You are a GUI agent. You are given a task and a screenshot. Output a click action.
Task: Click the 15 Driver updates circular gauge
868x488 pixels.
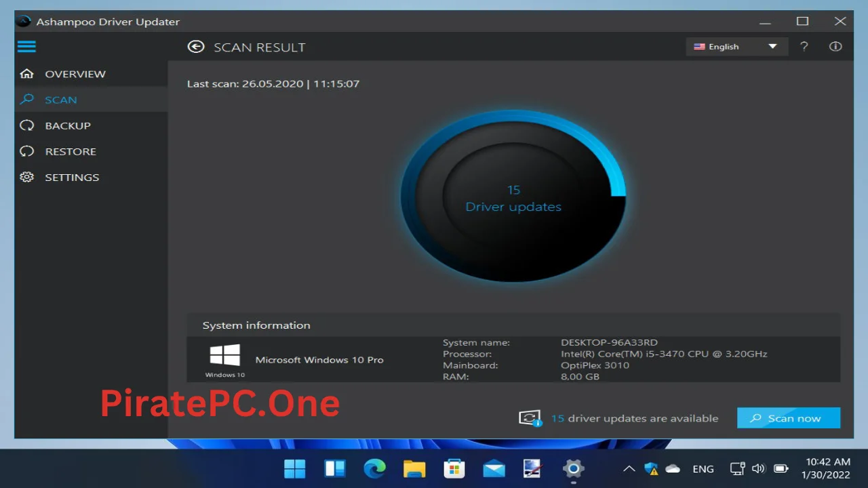[x=513, y=197]
